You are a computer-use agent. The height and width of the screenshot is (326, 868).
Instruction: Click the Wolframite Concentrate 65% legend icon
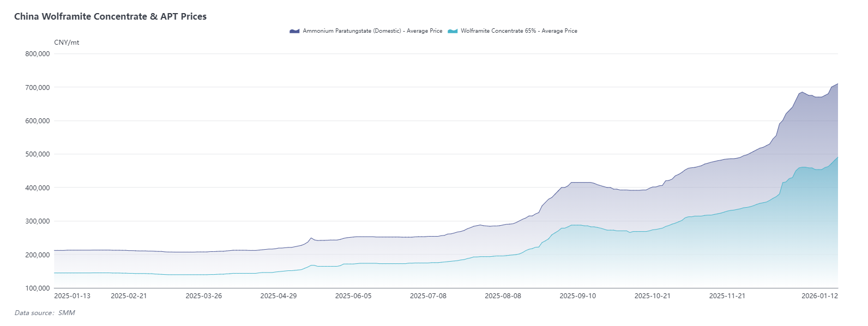coord(453,31)
